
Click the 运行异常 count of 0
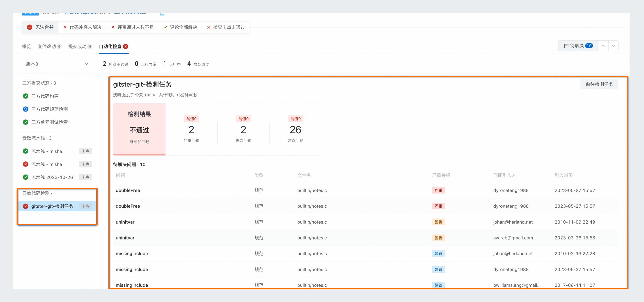(136, 64)
